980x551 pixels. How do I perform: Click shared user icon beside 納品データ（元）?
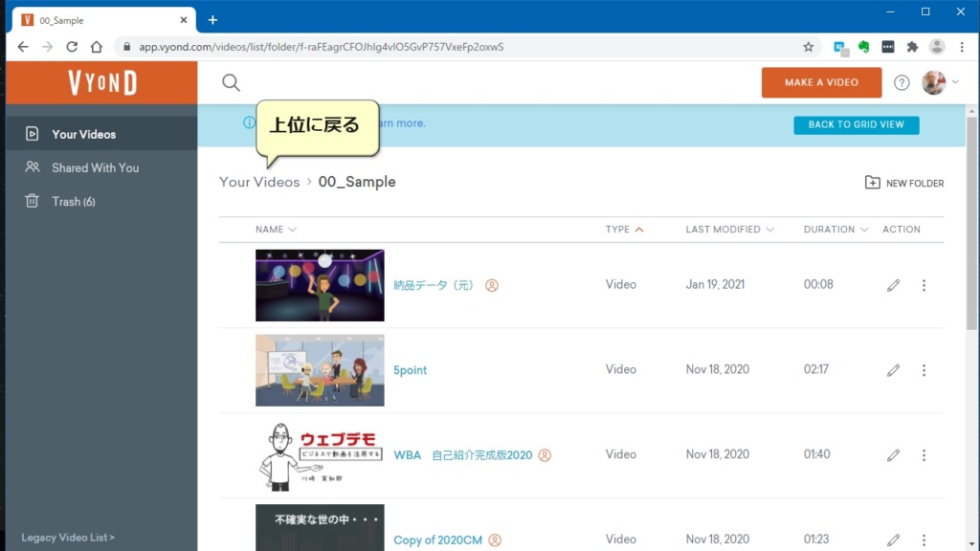tap(492, 285)
